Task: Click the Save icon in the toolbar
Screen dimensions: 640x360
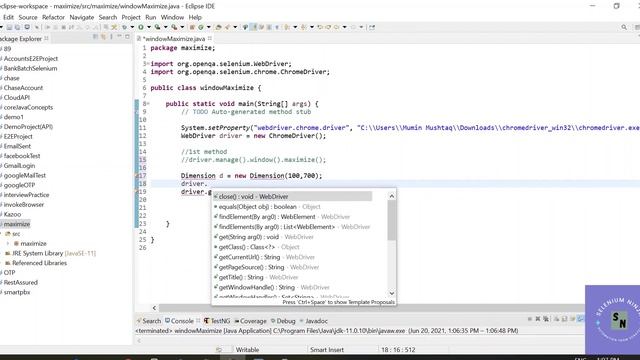Action: coord(9,27)
